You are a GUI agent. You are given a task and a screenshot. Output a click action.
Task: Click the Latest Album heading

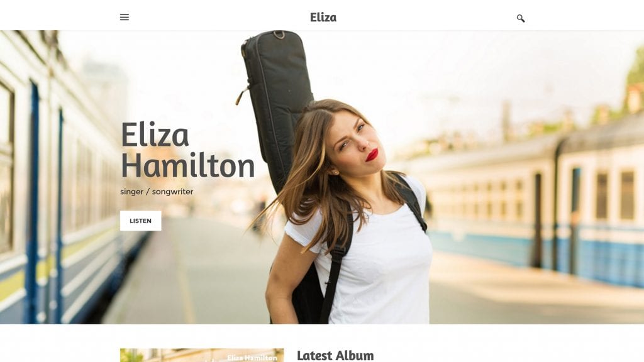[x=335, y=356]
